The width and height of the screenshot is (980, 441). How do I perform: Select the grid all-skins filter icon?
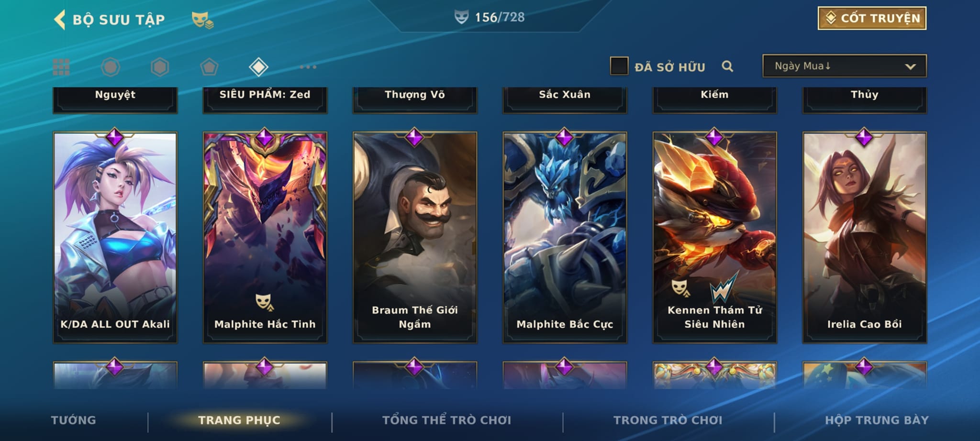click(61, 67)
